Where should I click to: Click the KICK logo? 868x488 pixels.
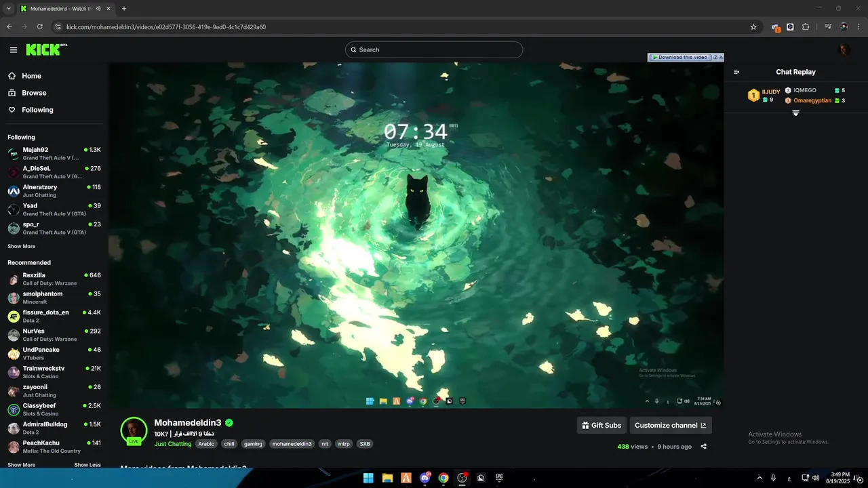tap(46, 49)
